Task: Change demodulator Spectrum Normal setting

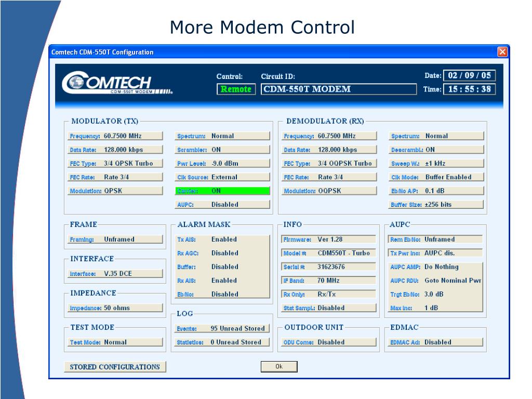Action: coord(436,136)
